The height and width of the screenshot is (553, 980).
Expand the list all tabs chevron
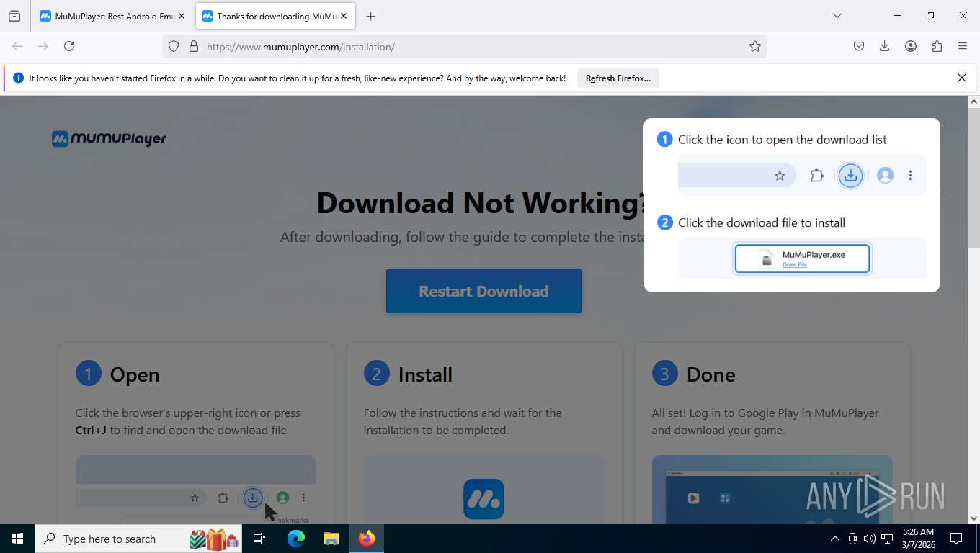click(x=837, y=16)
